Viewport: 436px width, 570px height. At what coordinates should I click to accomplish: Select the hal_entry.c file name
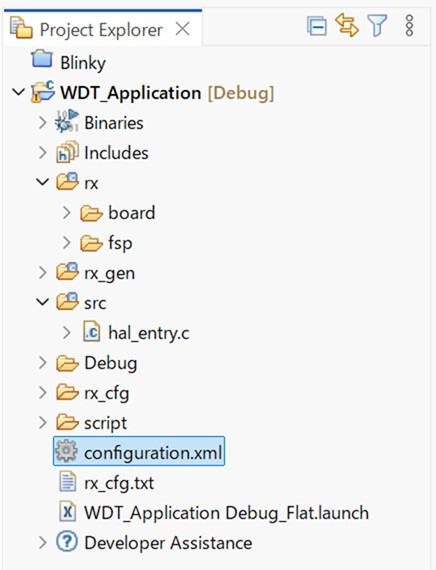coord(149,333)
